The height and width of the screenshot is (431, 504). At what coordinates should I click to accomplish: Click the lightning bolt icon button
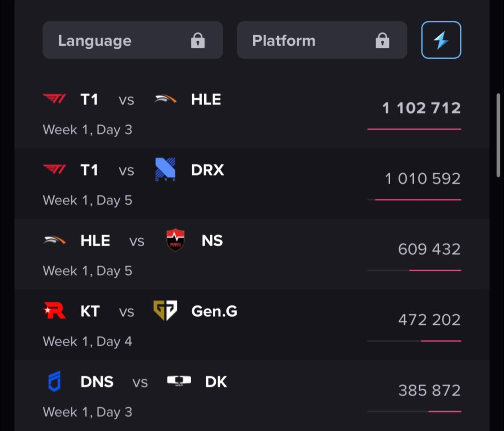pos(441,40)
